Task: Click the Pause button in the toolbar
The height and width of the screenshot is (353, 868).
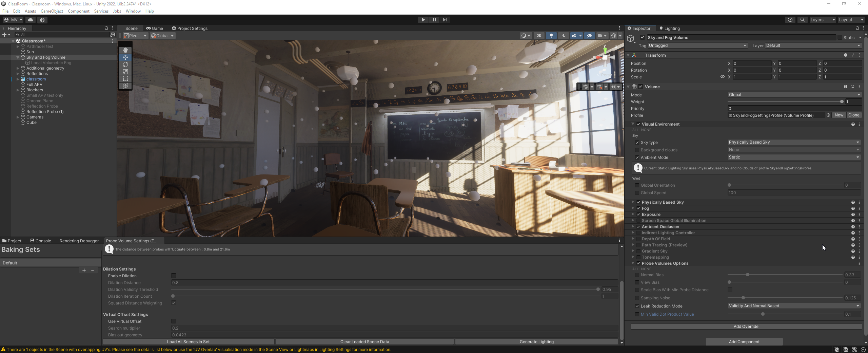Action: [434, 20]
